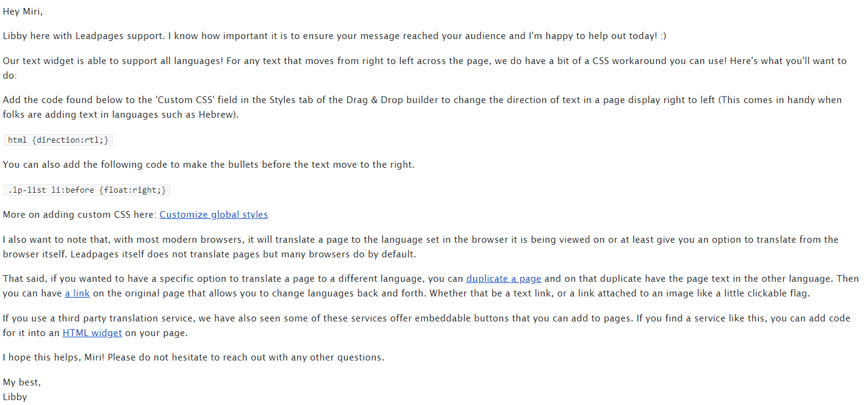Follow the 'duplicate a page' hyperlink
Screen dimensions: 868x405
504,279
